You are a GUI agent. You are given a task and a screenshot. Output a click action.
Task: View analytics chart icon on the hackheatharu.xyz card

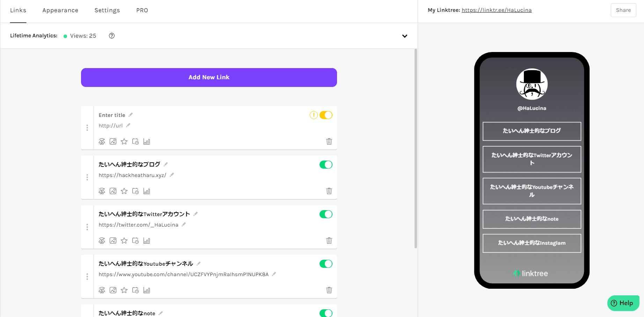[x=147, y=191]
